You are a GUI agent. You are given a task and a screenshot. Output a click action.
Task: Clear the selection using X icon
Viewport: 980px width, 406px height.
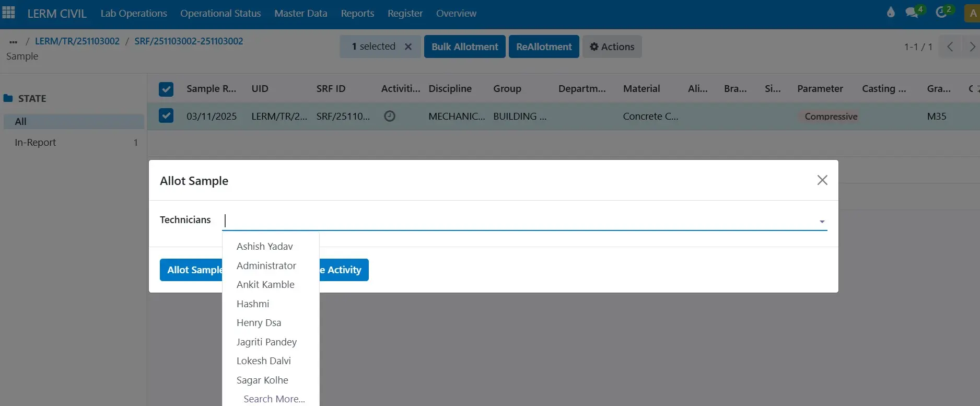tap(408, 47)
